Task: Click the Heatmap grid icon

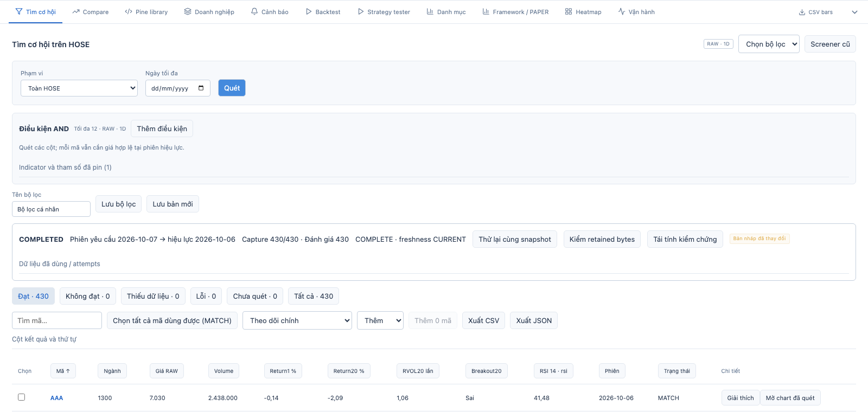Action: [569, 11]
